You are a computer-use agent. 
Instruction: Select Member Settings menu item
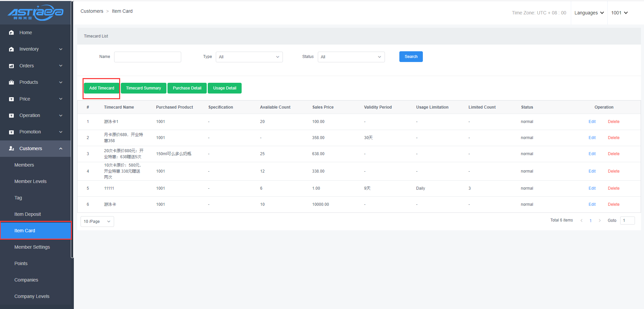pyautogui.click(x=32, y=247)
